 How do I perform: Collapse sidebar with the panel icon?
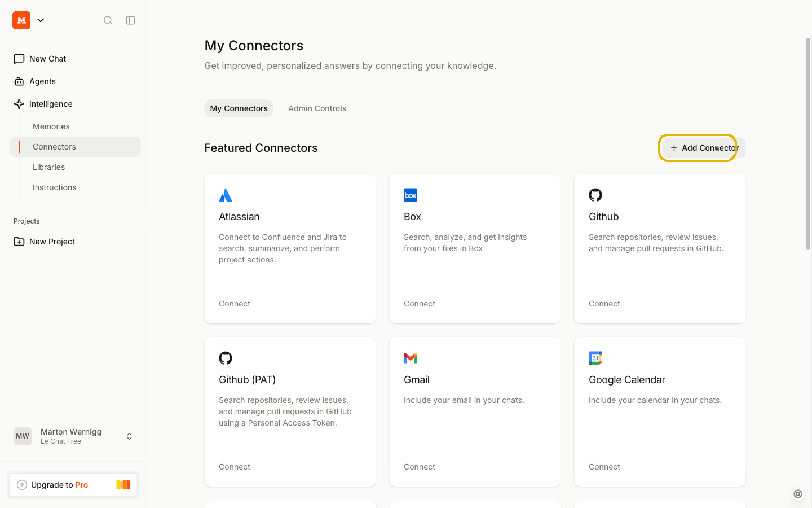pos(130,20)
